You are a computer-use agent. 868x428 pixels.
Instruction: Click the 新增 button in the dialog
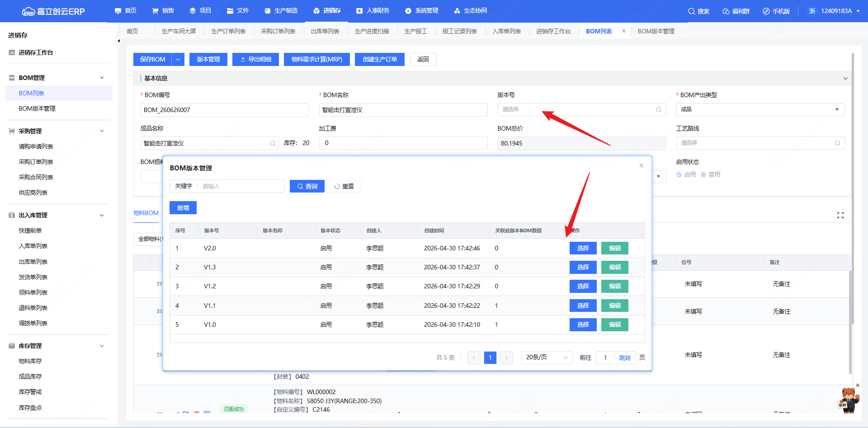(x=183, y=208)
